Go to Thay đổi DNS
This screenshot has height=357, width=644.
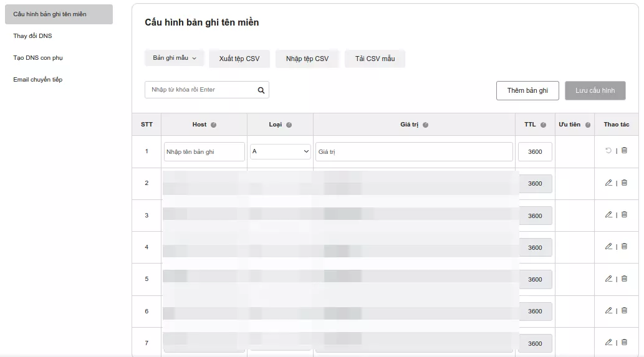pos(32,36)
